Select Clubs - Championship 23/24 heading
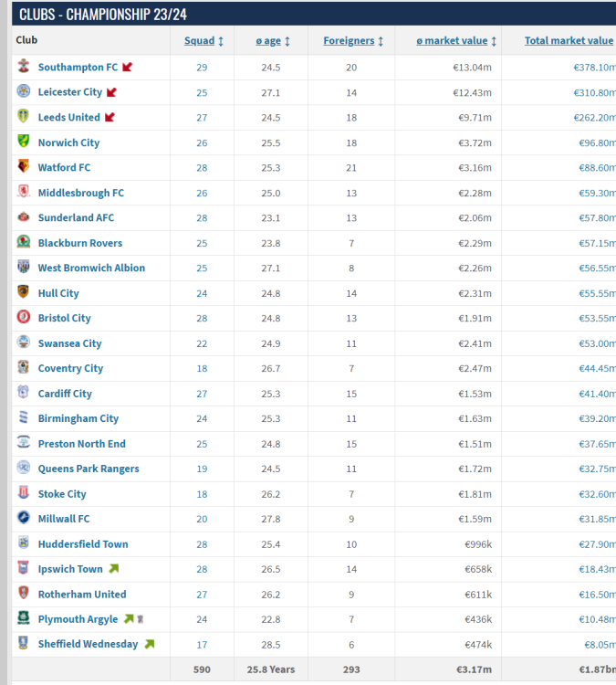The height and width of the screenshot is (685, 616). 102,15
